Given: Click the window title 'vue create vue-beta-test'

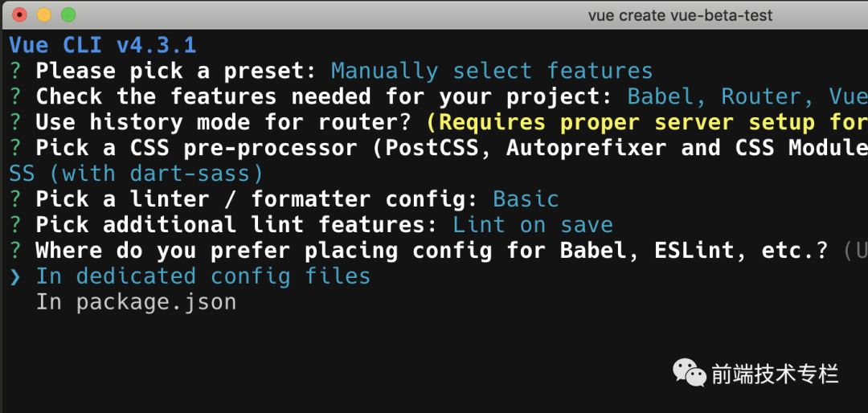Looking at the screenshot, I should 680,15.
